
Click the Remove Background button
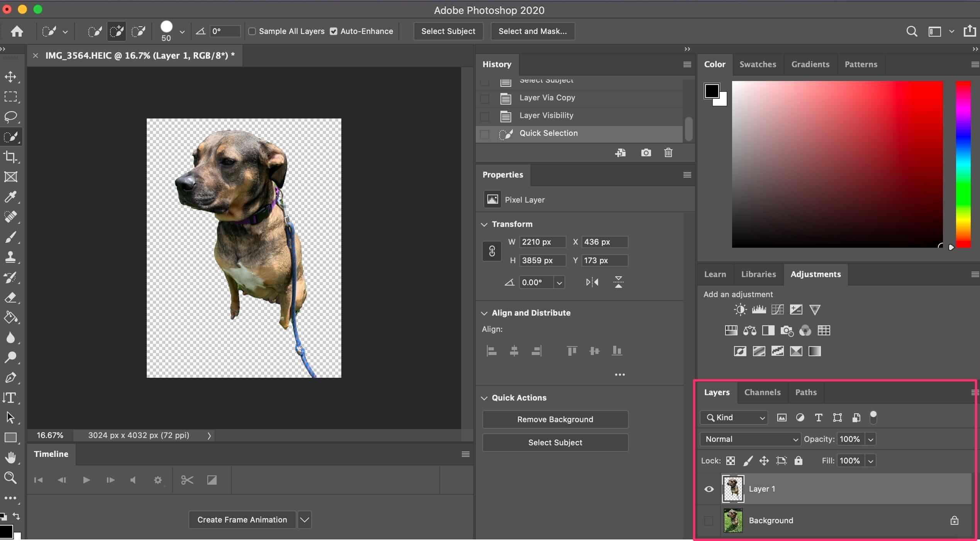tap(555, 419)
